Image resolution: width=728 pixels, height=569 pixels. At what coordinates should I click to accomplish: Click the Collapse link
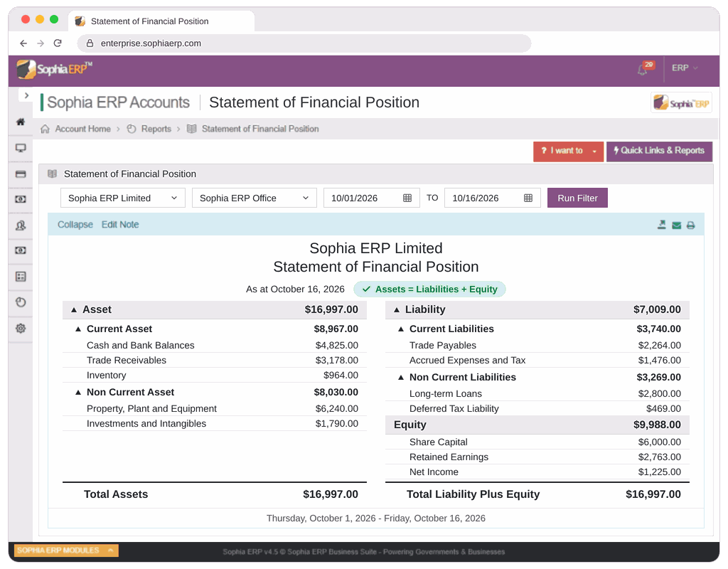75,225
